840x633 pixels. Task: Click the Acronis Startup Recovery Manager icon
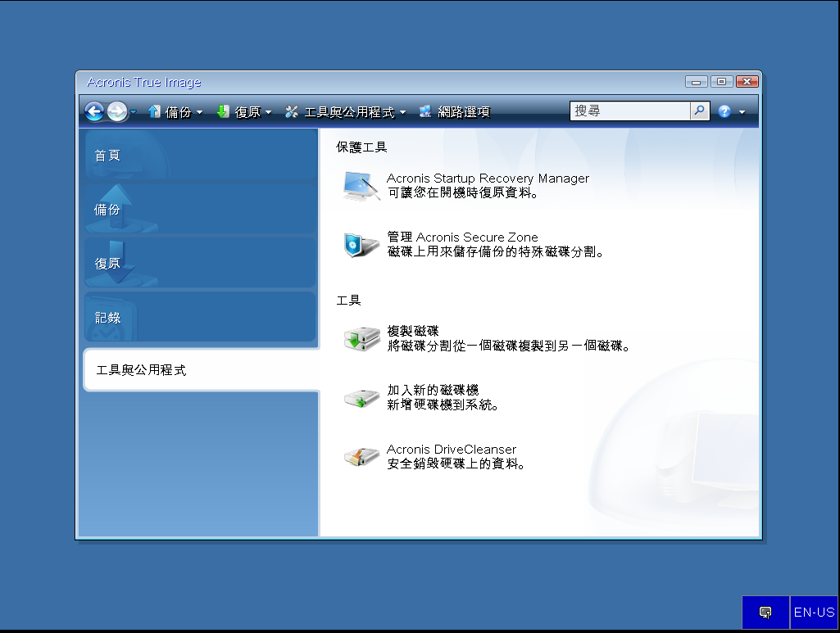pyautogui.click(x=361, y=187)
